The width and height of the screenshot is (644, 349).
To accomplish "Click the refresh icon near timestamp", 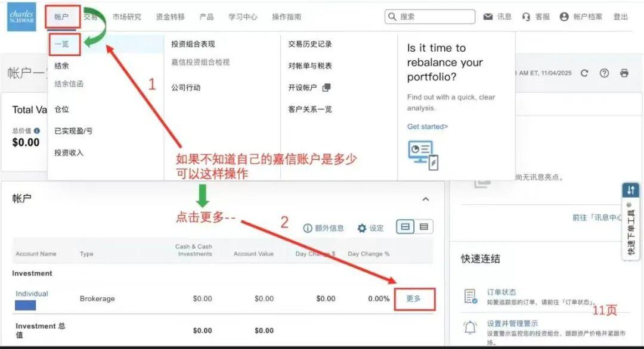I will click(x=584, y=73).
